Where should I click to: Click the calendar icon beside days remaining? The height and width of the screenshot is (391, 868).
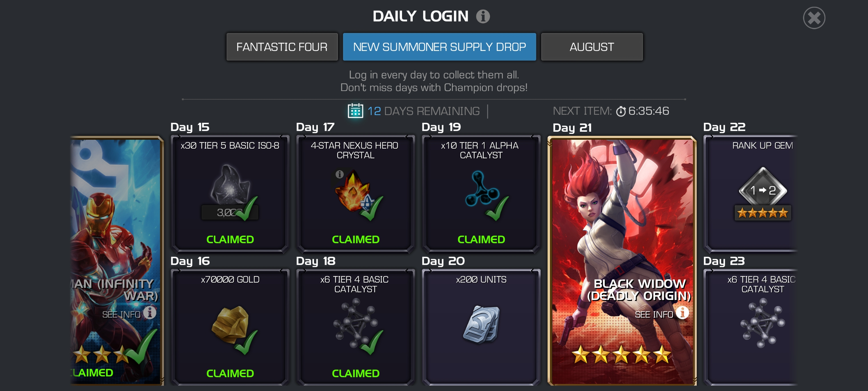355,111
